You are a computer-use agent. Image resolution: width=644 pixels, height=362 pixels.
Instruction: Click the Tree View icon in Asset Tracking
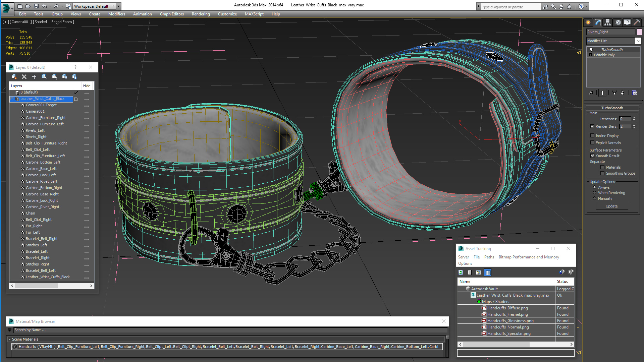pyautogui.click(x=479, y=273)
